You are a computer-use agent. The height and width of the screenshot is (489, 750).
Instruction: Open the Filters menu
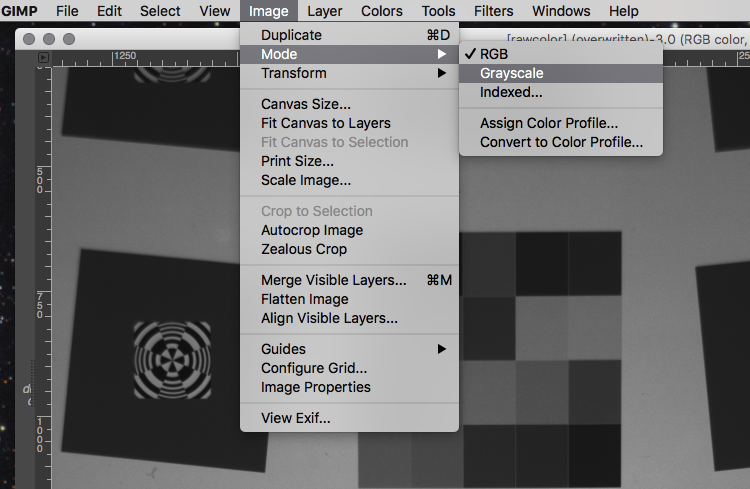click(x=493, y=11)
